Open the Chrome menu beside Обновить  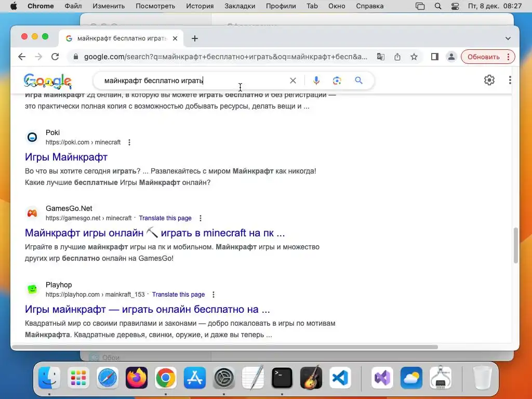[508, 57]
